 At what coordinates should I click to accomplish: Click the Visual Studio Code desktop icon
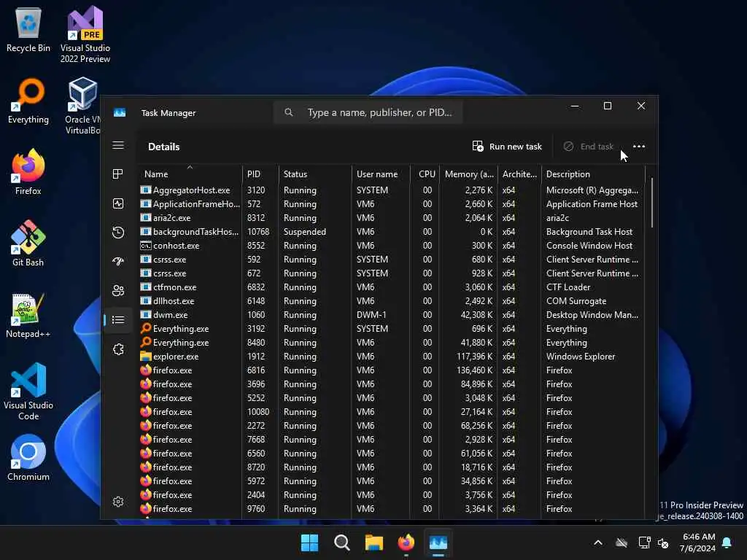point(28,392)
